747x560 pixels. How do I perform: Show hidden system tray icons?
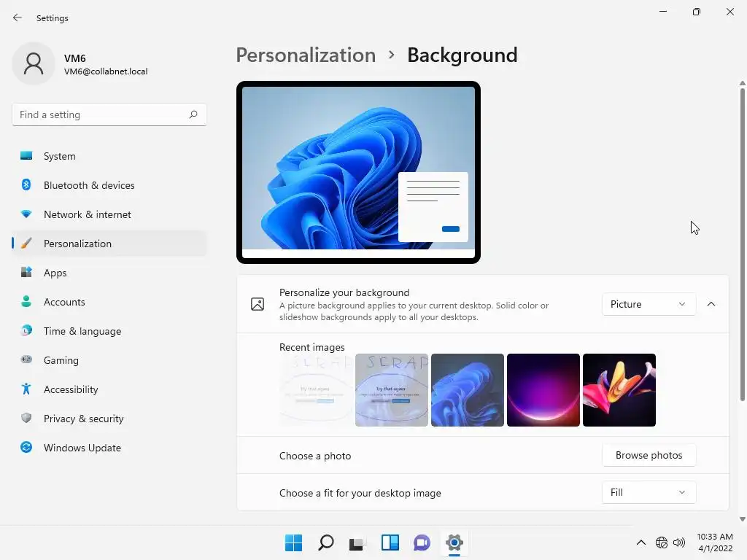pyautogui.click(x=641, y=542)
